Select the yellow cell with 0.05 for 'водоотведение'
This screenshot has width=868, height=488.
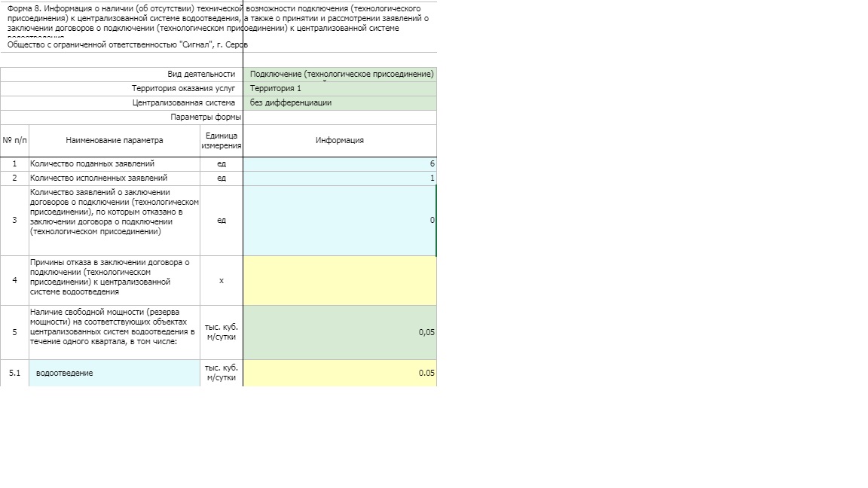click(339, 373)
